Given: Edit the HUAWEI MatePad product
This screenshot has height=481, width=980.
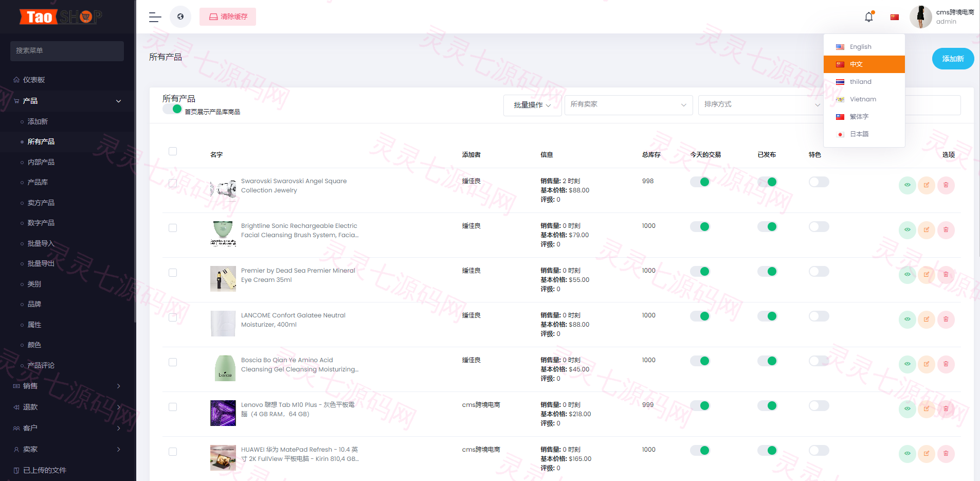Looking at the screenshot, I should (x=927, y=454).
